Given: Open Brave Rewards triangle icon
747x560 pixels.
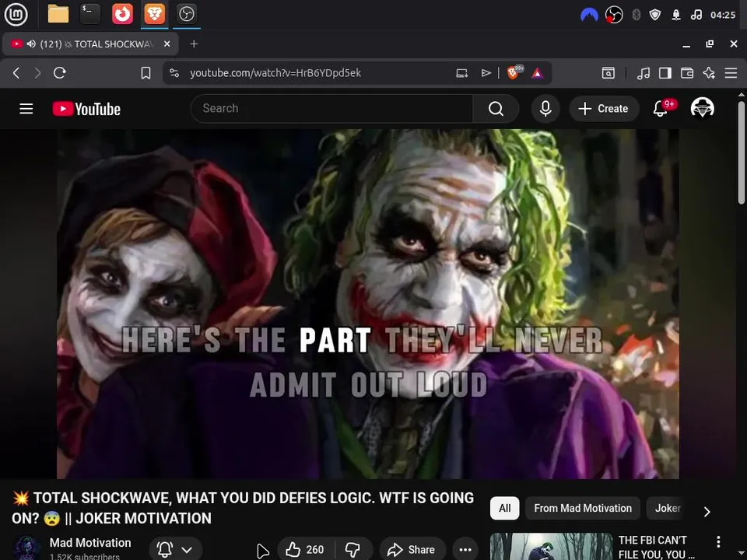Looking at the screenshot, I should (538, 73).
